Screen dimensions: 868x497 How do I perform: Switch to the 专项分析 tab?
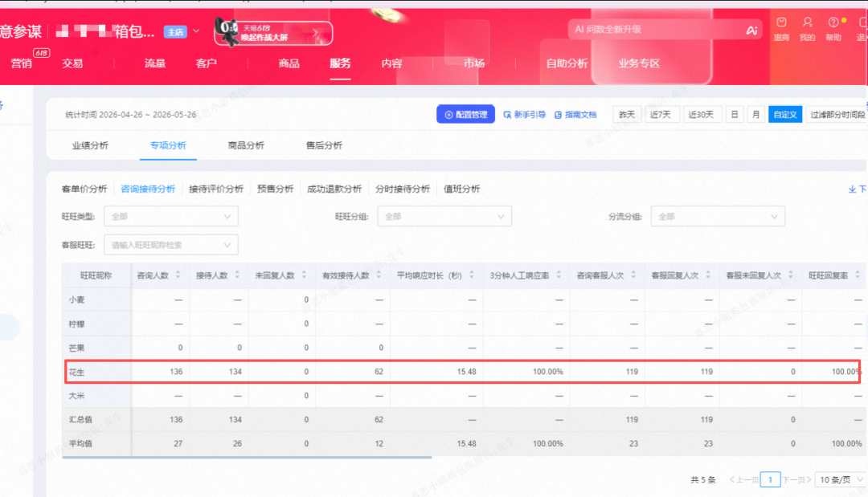168,145
